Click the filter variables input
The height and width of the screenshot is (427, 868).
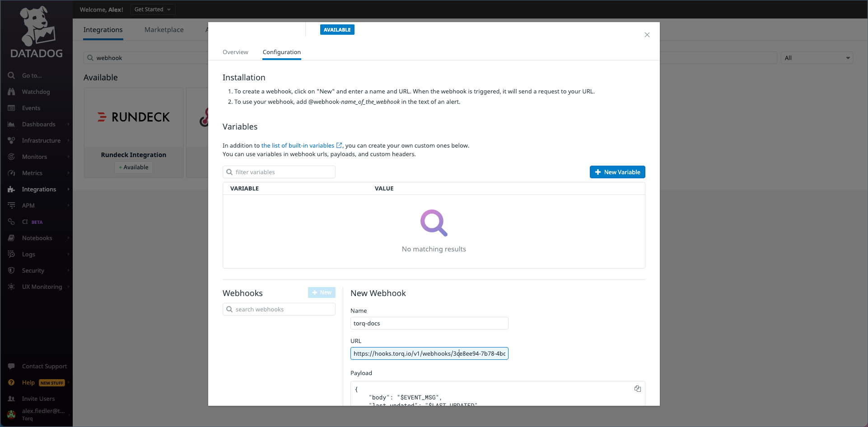coord(279,172)
